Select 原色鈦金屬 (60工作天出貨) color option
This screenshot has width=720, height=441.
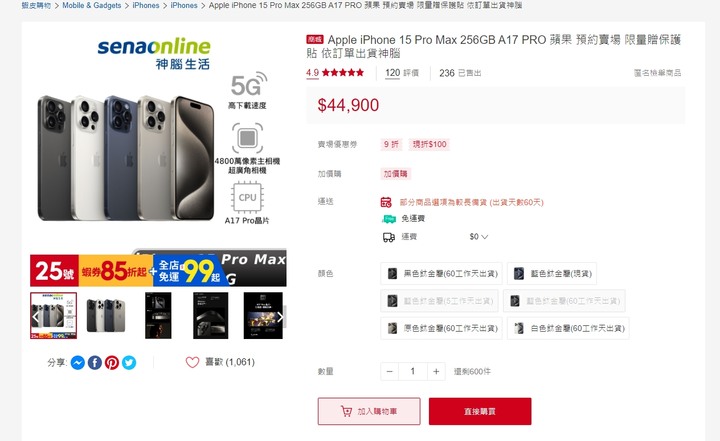(441, 328)
